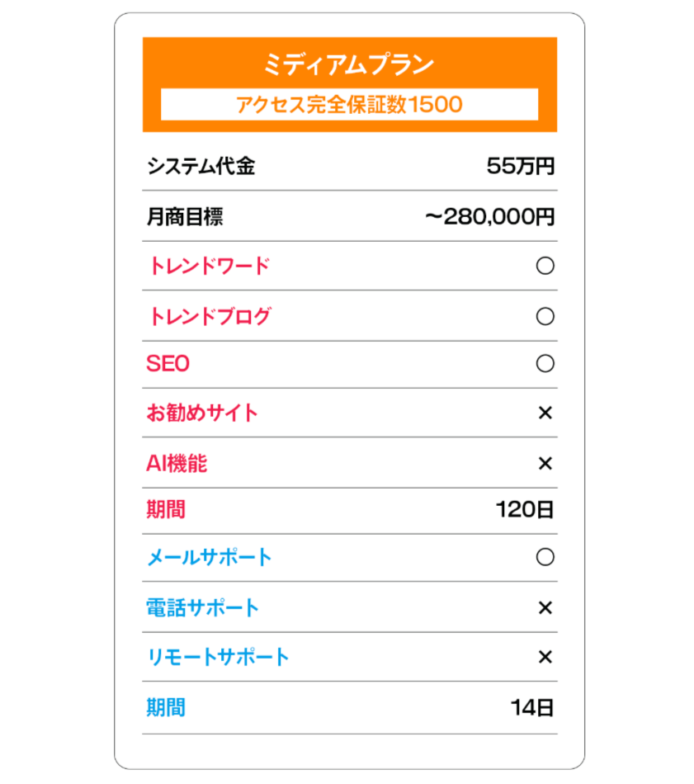Viewport: 694px width, 784px height.
Task: Click the blue リモートサポート label
Action: [218, 657]
